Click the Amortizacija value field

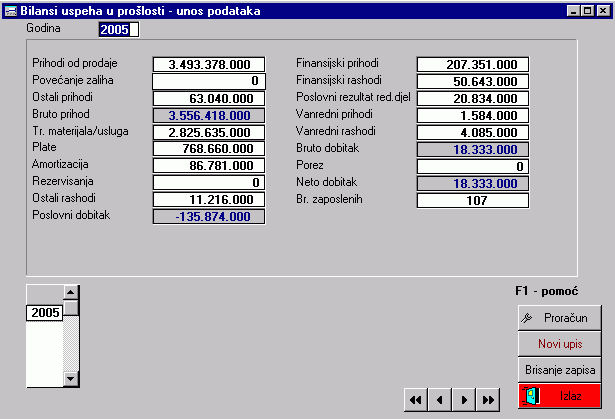209,166
